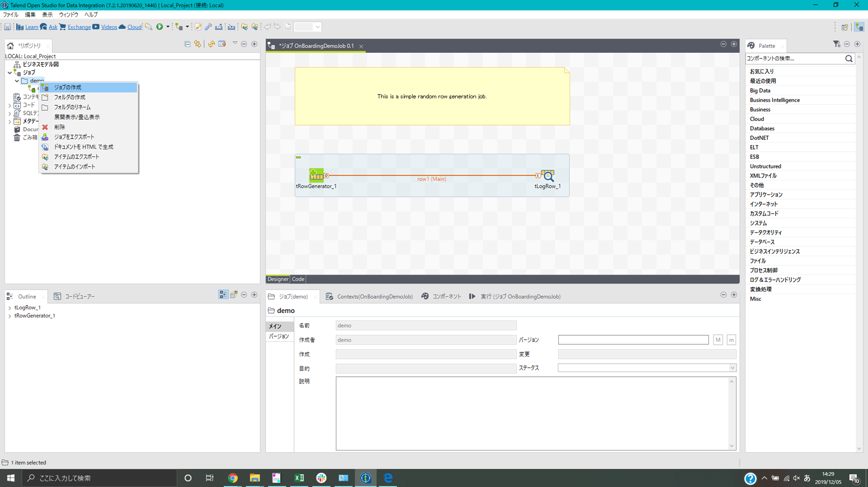The width and height of the screenshot is (868, 487).
Task: Expand the メタデータ tree node
Action: [9, 122]
